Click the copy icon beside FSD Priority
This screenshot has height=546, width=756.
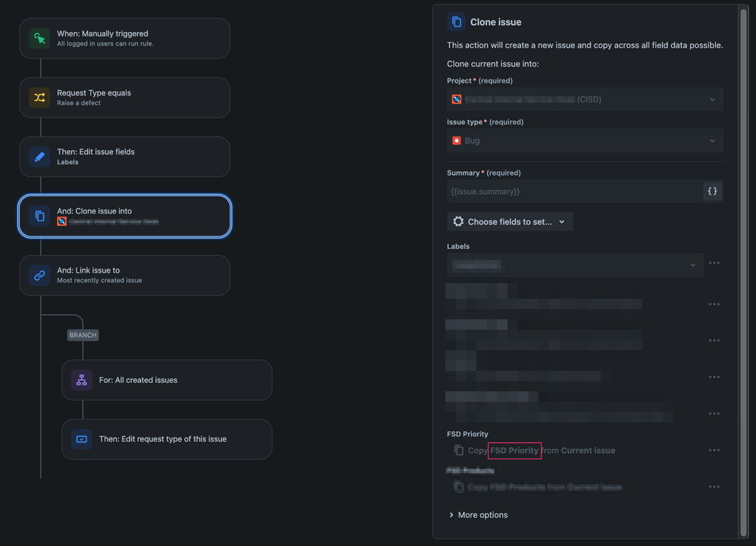point(460,450)
